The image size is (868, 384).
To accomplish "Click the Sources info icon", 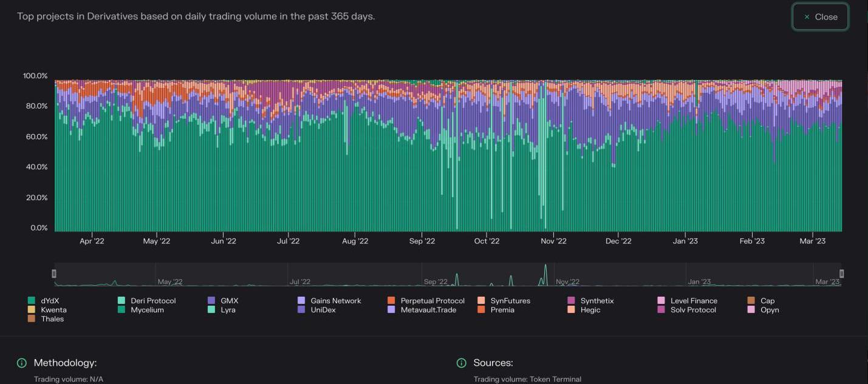I will coord(462,363).
